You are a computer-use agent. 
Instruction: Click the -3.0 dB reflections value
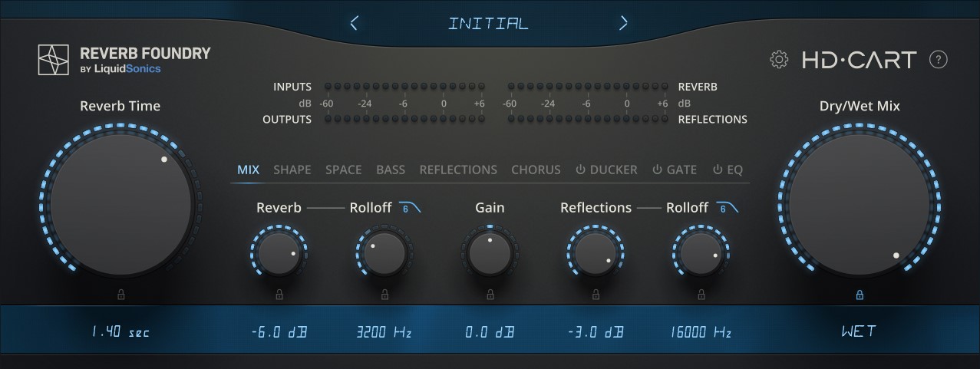596,332
